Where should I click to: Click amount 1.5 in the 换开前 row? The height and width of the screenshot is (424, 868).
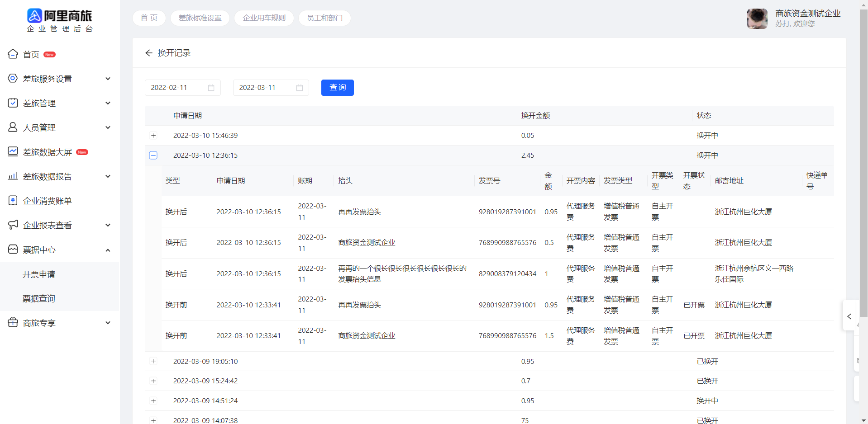(x=549, y=336)
